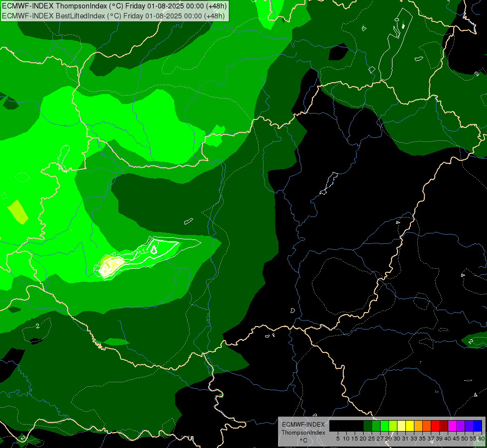This screenshot has width=487, height=448.
Task: Click the legend tick value 40
Action: (x=448, y=439)
